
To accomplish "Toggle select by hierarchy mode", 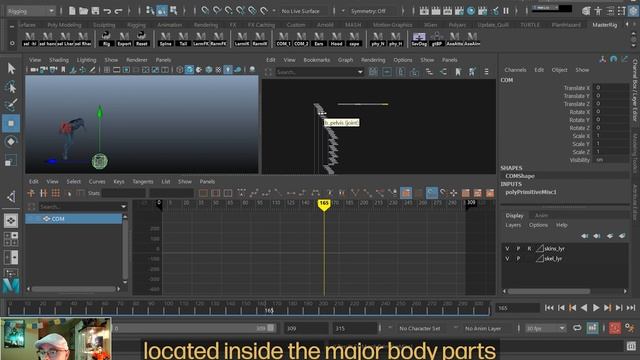I will click(150, 11).
